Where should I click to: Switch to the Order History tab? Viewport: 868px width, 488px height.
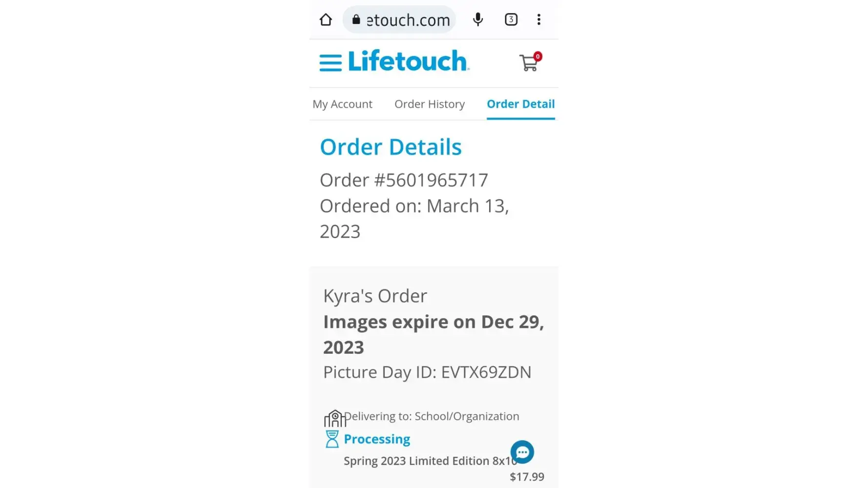point(430,104)
